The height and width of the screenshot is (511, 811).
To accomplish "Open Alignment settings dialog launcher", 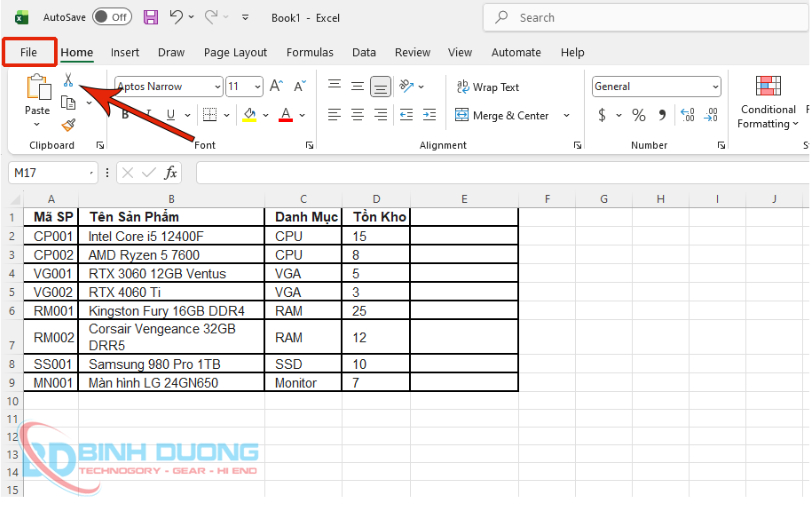I will tap(577, 146).
